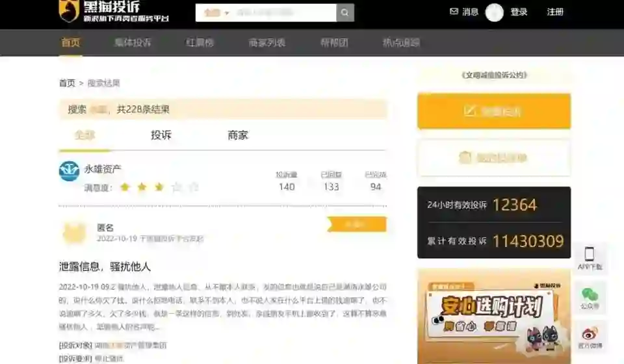
Task: Switch to the 全部 results tab
Action: pyautogui.click(x=84, y=135)
